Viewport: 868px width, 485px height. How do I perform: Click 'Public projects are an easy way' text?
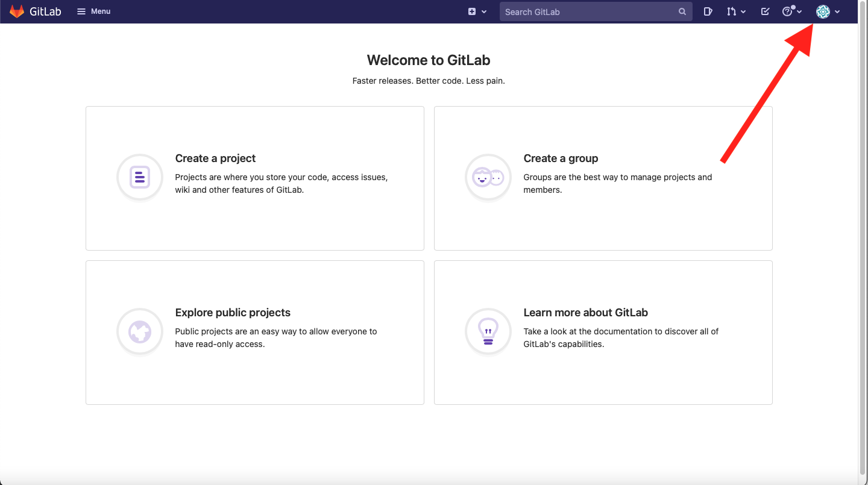(276, 337)
